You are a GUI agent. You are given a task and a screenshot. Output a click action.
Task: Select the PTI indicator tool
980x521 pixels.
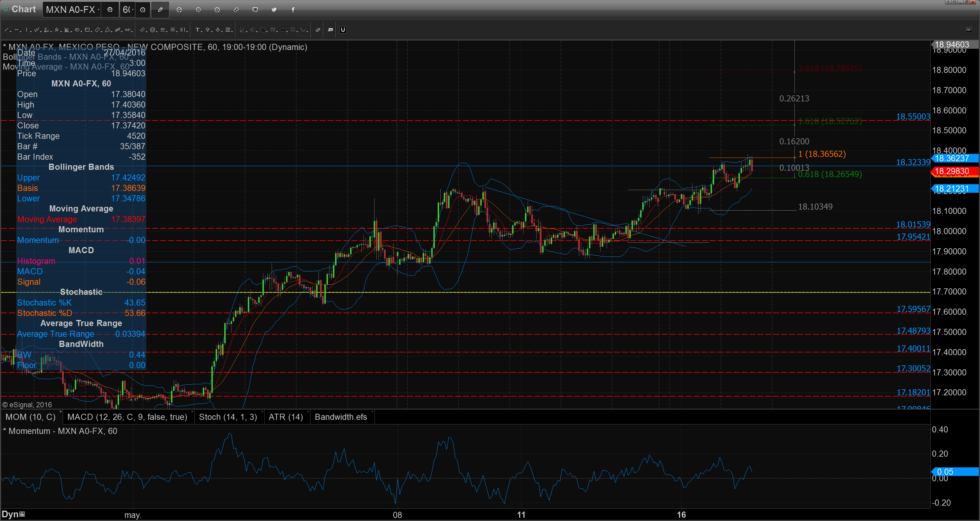pos(293,30)
